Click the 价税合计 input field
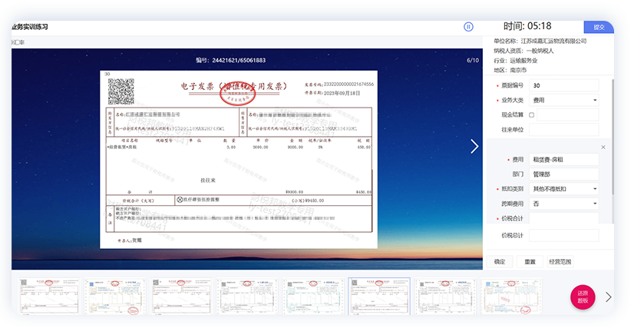Viewport: 644px width, 335px height. coord(564,219)
